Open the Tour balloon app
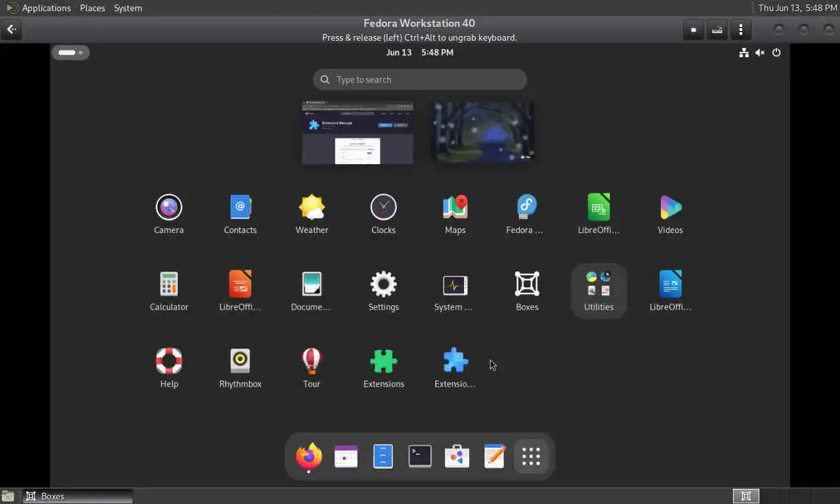 (x=312, y=368)
